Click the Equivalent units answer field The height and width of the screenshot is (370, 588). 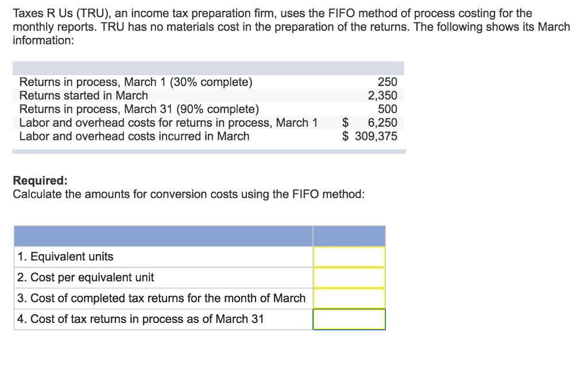pos(349,257)
